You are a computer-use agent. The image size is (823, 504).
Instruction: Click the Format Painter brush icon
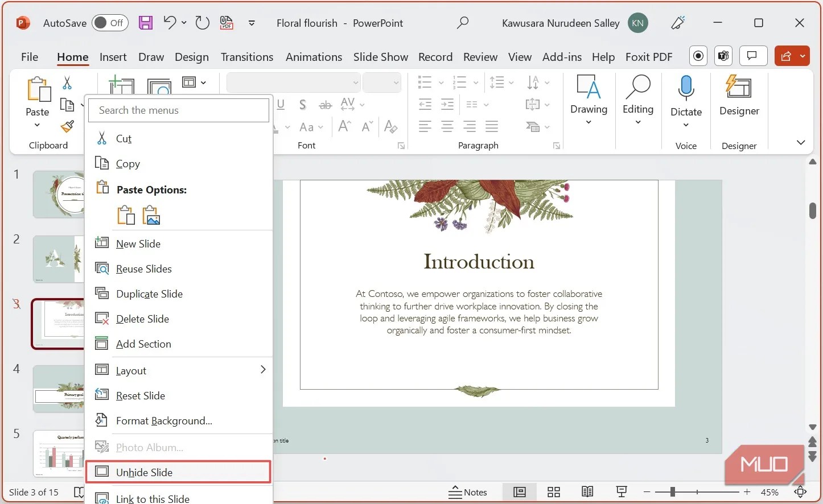click(68, 126)
